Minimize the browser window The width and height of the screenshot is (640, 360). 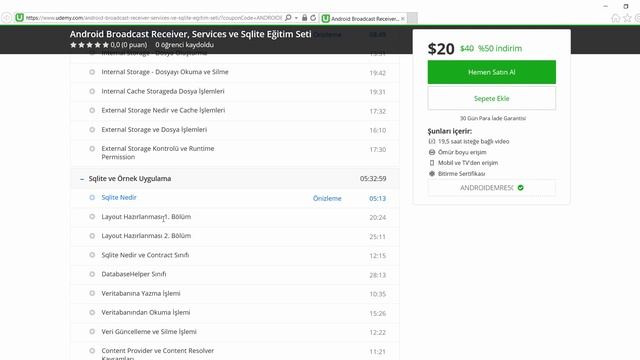click(x=605, y=6)
